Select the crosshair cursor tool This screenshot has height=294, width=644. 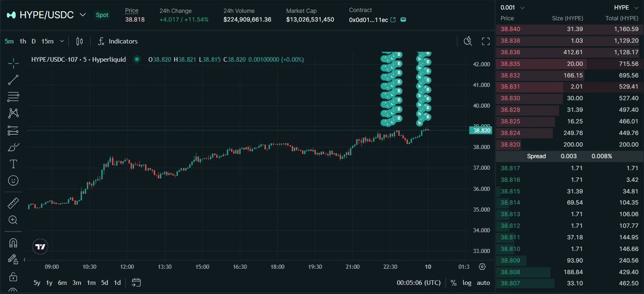pos(13,63)
